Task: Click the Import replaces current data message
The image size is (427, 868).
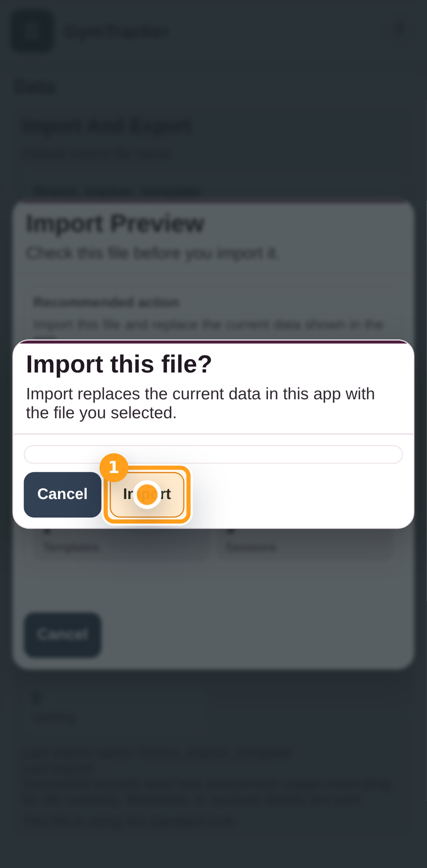Action: [x=200, y=403]
